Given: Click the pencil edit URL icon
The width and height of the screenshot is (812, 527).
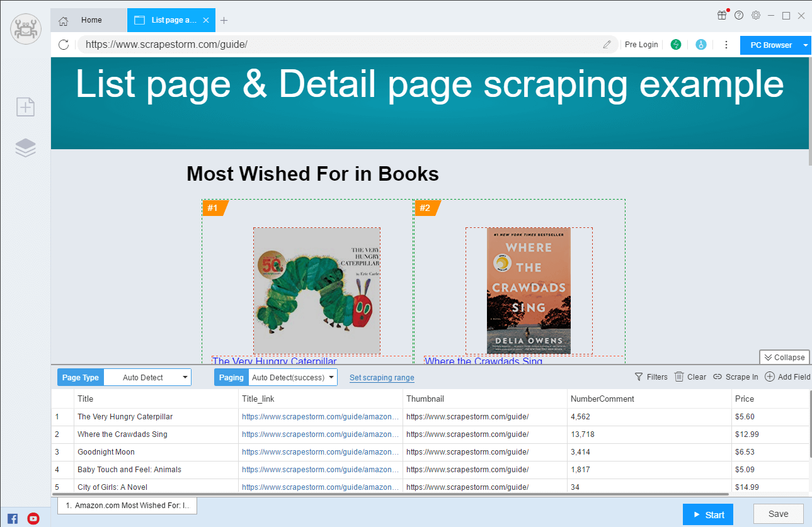Looking at the screenshot, I should pyautogui.click(x=607, y=45).
